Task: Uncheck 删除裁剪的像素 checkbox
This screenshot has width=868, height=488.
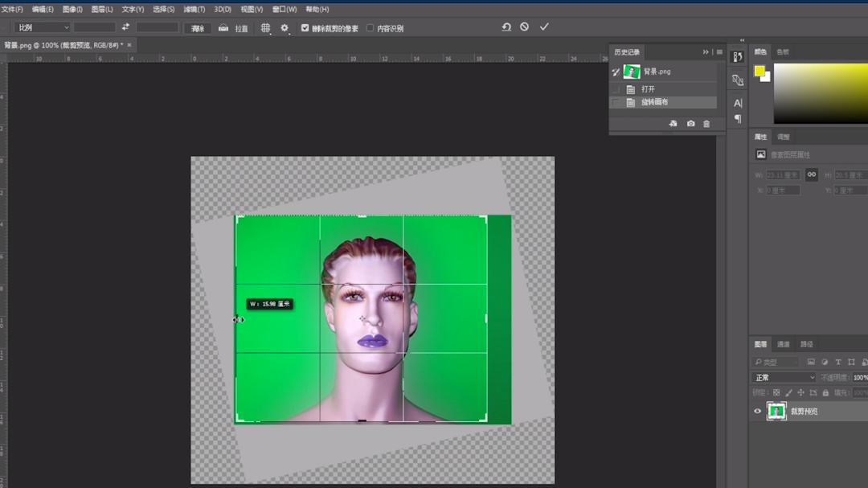Action: [305, 27]
